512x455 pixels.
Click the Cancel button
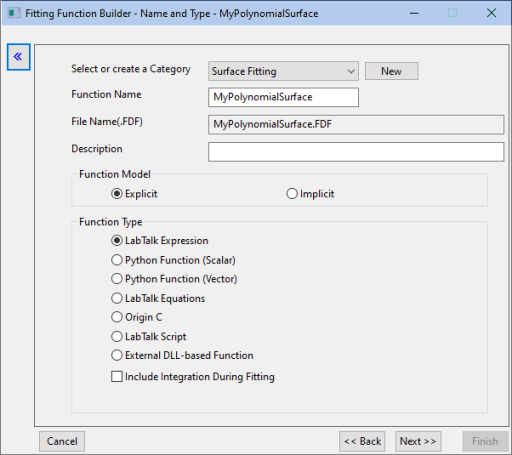(62, 441)
